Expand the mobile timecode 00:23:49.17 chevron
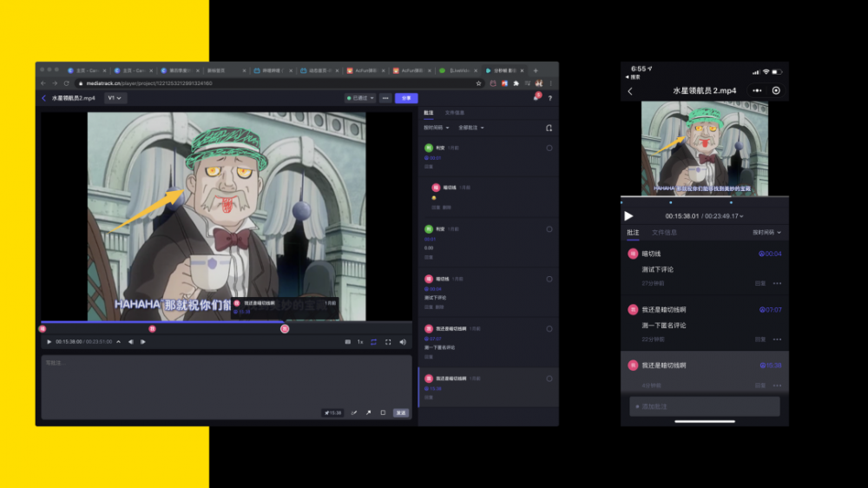This screenshot has height=488, width=868. [x=741, y=216]
